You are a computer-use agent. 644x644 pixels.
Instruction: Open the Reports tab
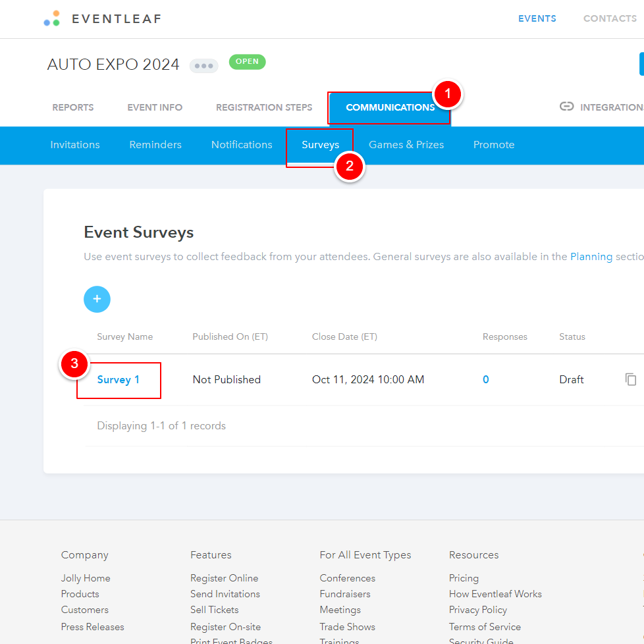72,107
